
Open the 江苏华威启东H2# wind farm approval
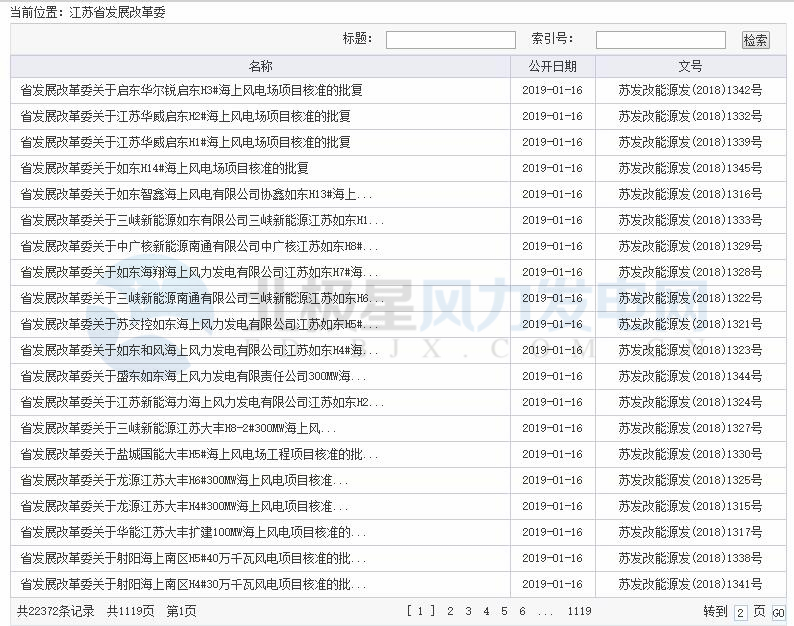coord(185,116)
